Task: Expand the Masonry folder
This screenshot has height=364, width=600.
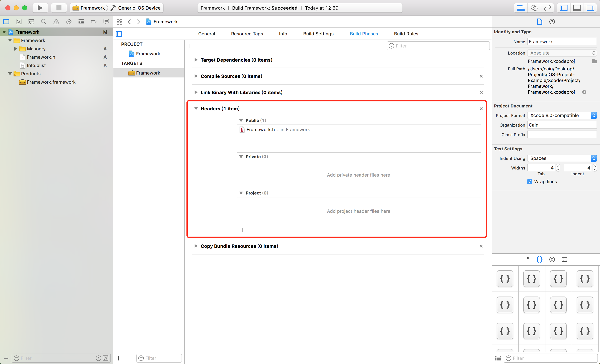Action: pyautogui.click(x=16, y=49)
